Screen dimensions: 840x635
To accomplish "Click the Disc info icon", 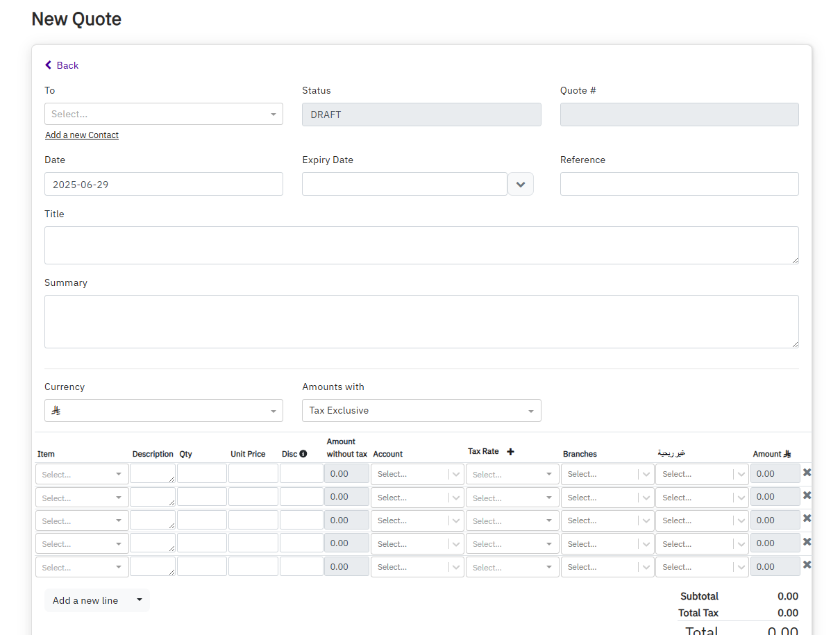I will click(x=303, y=454).
